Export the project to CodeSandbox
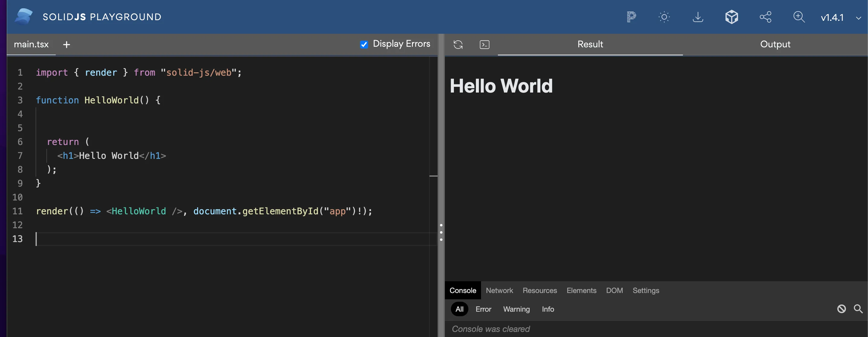868x337 pixels. [731, 17]
